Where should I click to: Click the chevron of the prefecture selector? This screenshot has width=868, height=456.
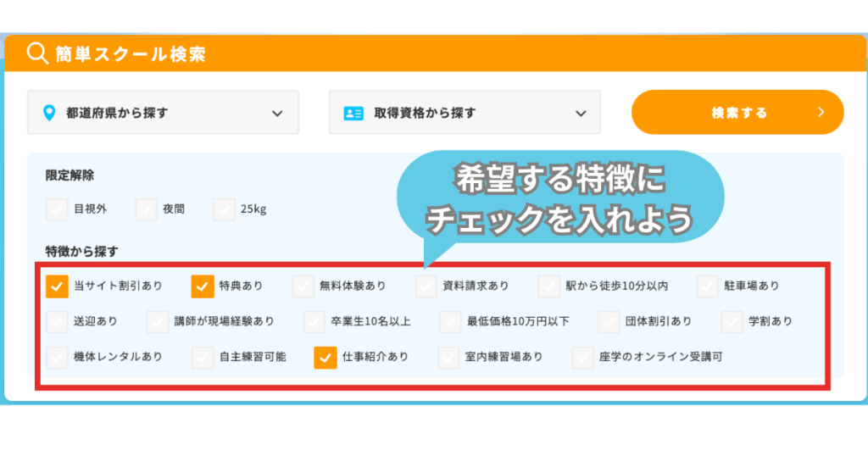(x=277, y=113)
